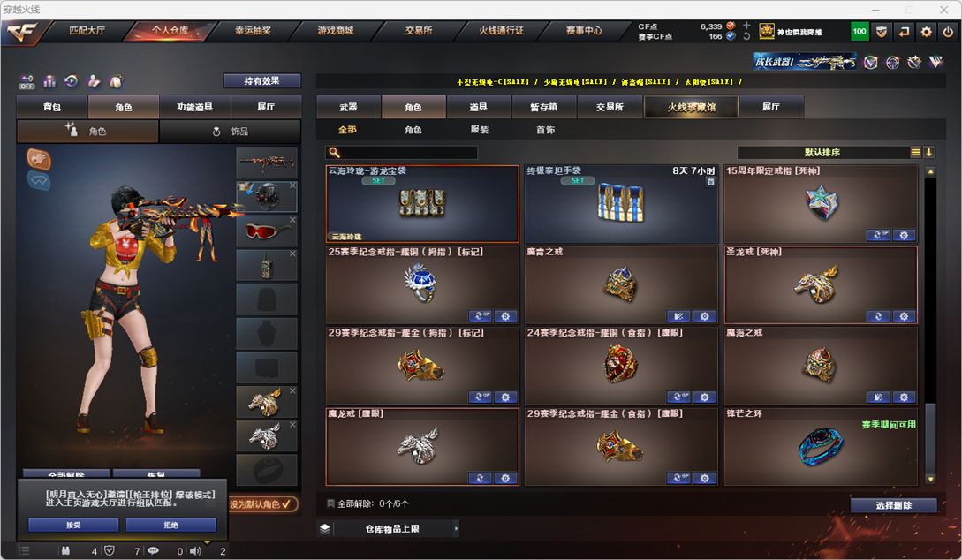The width and height of the screenshot is (962, 560).
Task: Click the 选择删除 button
Action: pos(893,505)
